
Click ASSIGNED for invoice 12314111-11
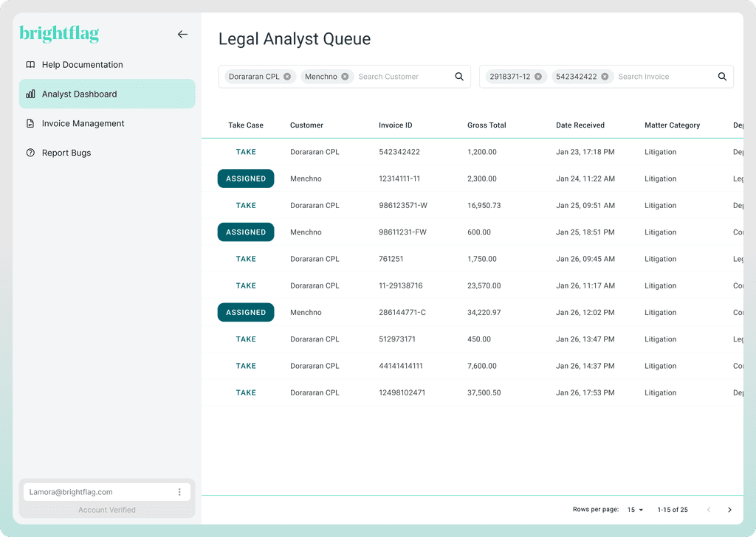coord(246,179)
